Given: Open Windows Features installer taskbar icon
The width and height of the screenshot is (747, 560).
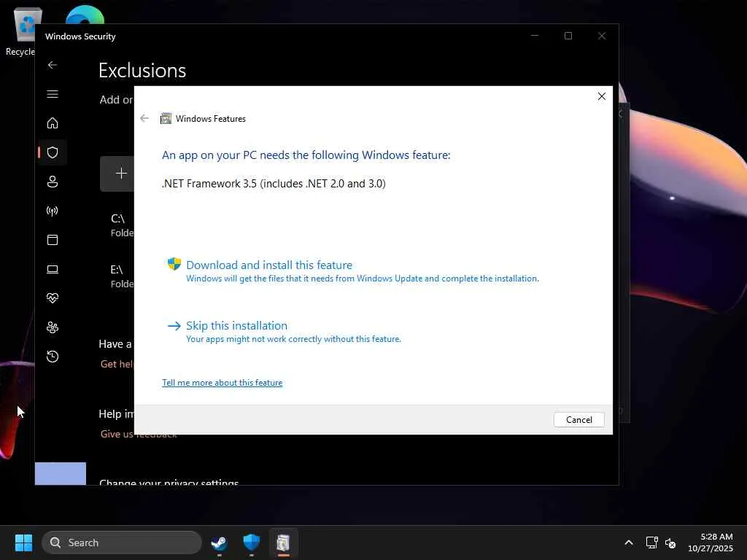Looking at the screenshot, I should 284,542.
